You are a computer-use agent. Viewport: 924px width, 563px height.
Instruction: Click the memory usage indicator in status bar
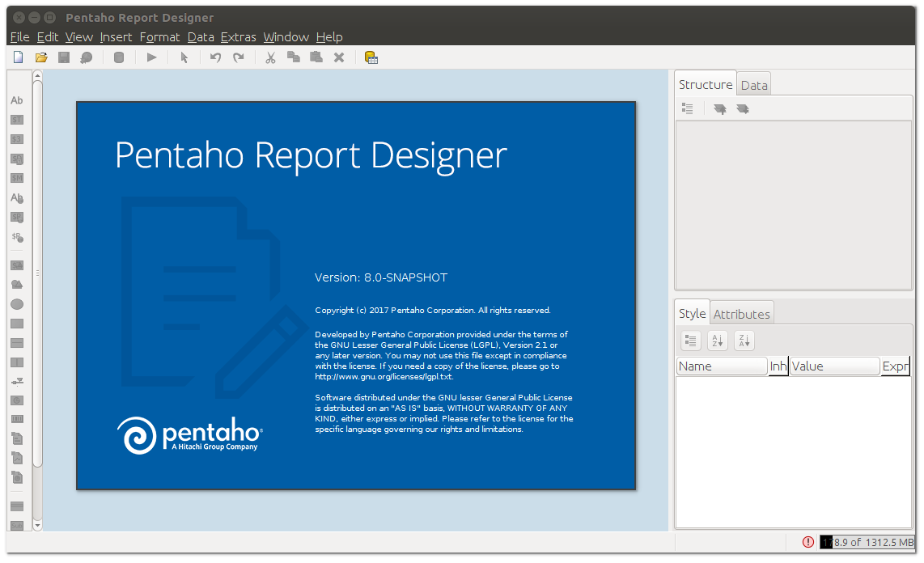point(867,542)
